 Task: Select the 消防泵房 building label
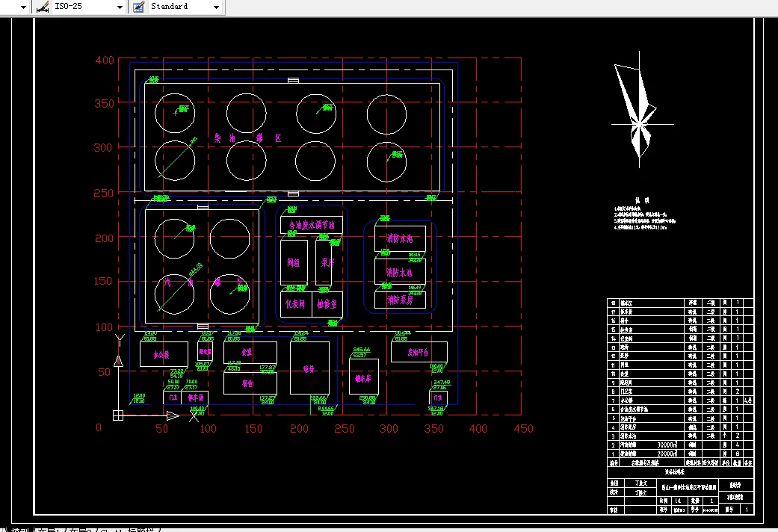pyautogui.click(x=400, y=300)
